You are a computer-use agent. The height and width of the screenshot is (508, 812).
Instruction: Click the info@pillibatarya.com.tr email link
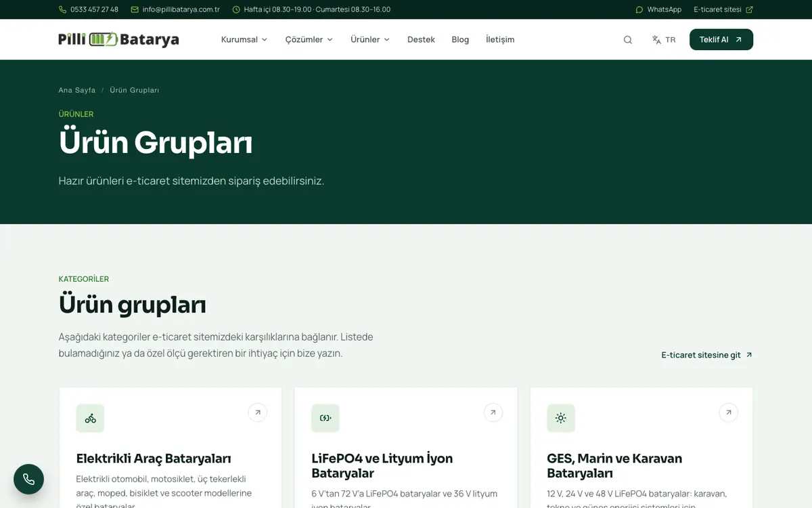pos(175,9)
